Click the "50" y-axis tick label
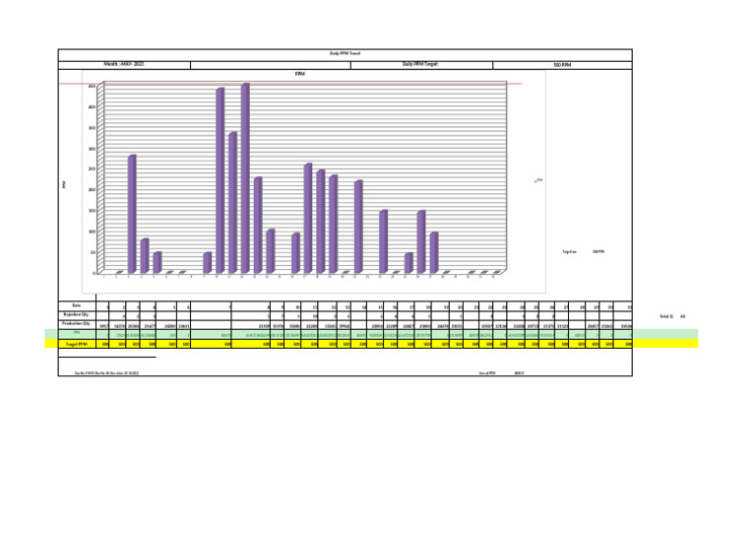 pos(94,252)
